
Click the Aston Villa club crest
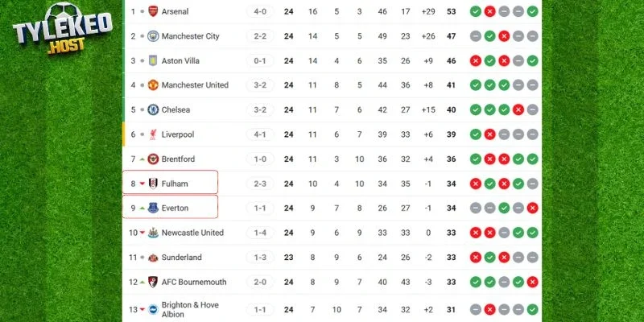point(154,61)
